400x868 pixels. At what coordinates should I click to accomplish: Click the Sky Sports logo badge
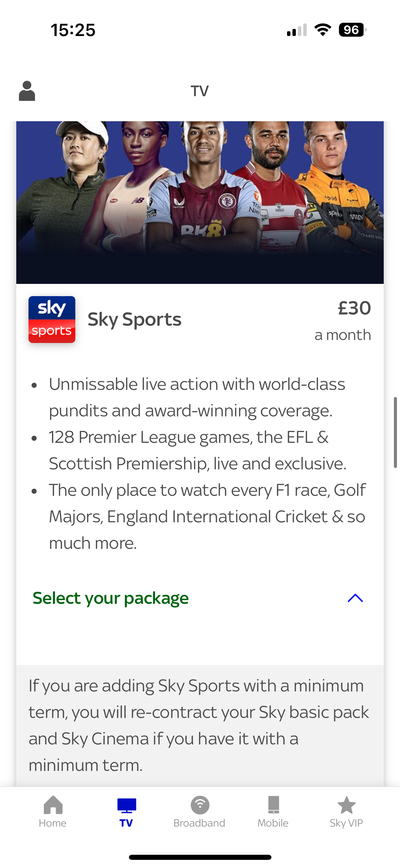click(x=52, y=320)
